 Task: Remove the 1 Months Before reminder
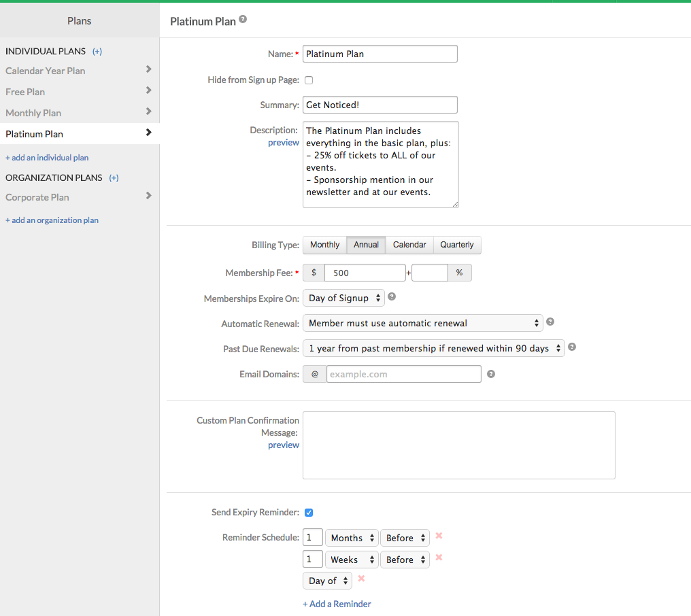coord(439,536)
